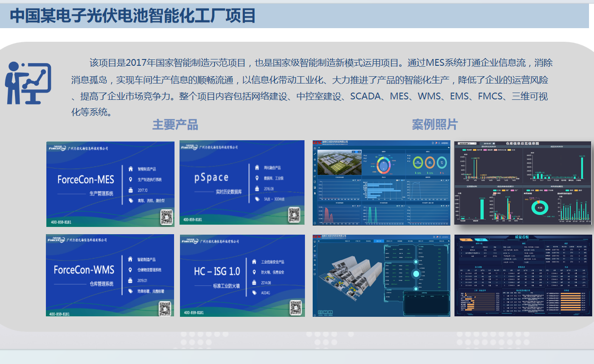Click 400-859-8181 on the pSpace card

(194, 220)
